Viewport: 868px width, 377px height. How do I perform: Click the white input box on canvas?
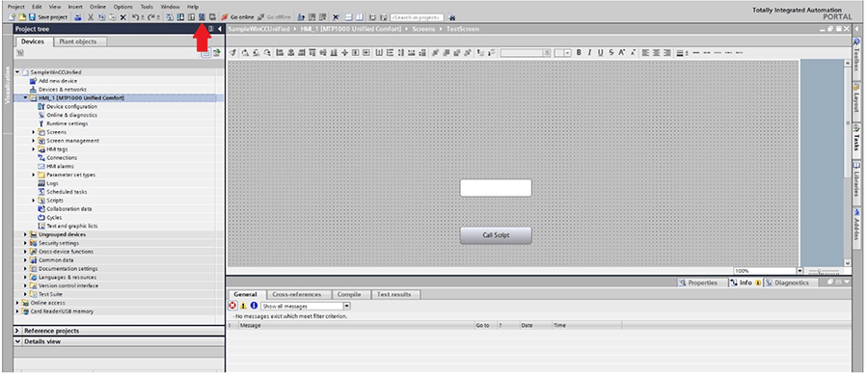[x=496, y=188]
